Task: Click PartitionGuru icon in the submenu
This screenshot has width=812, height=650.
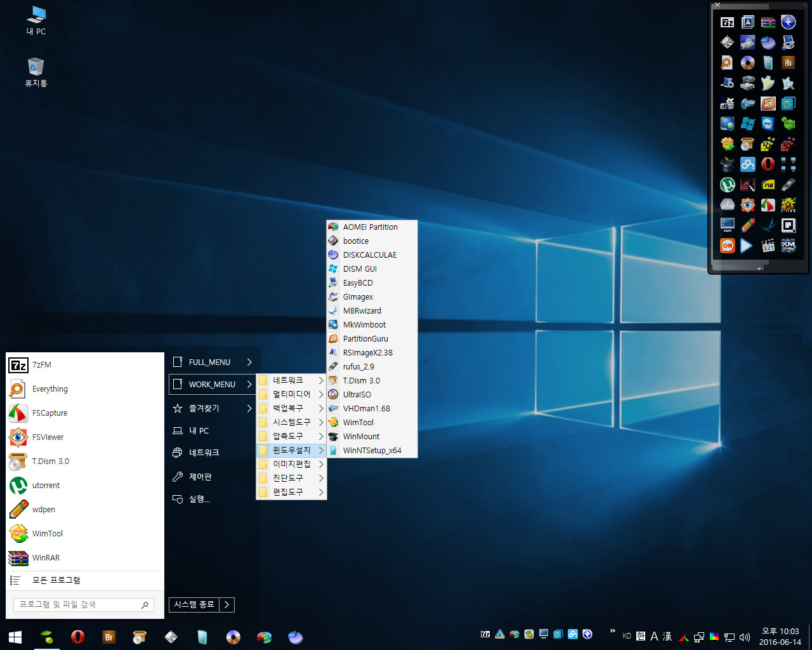Action: click(333, 338)
